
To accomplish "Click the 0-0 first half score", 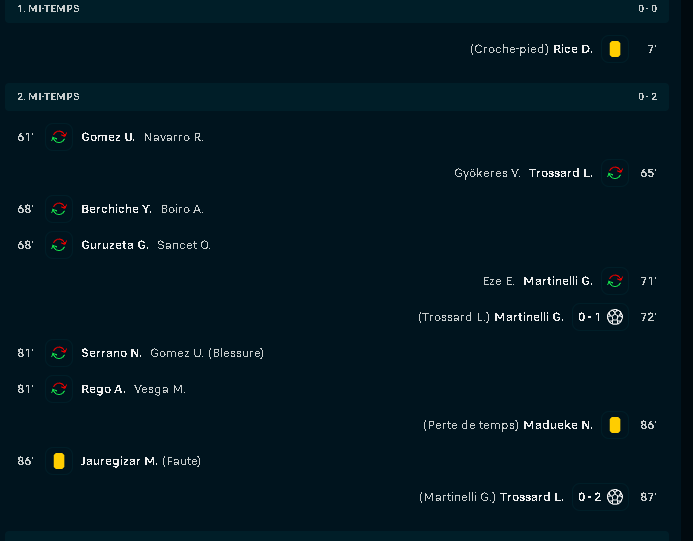I will pyautogui.click(x=647, y=9).
